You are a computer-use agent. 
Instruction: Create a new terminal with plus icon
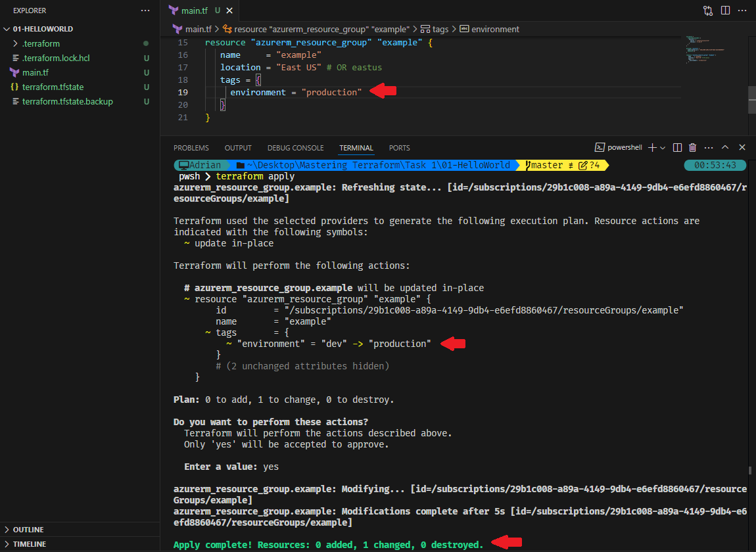pos(652,147)
